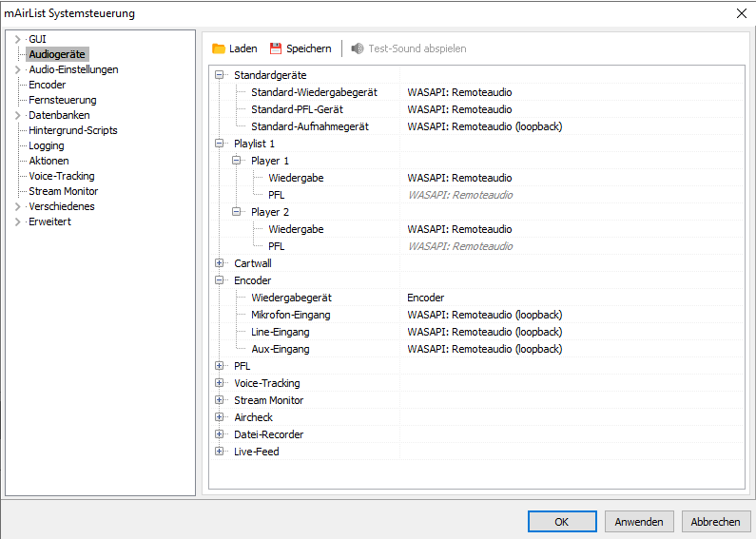Expand Audio-Einstellungen in the sidebar
Viewport: 756px width, 539px height.
pyautogui.click(x=17, y=69)
